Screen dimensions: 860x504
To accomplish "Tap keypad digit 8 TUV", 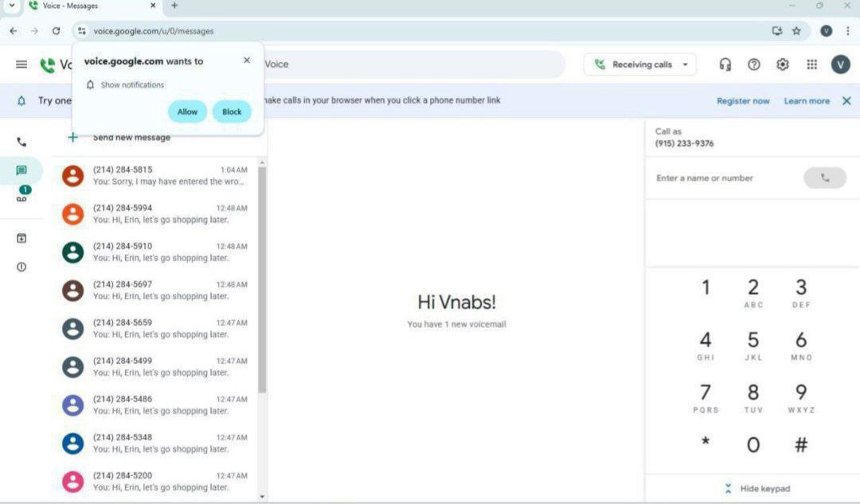I will (x=753, y=398).
